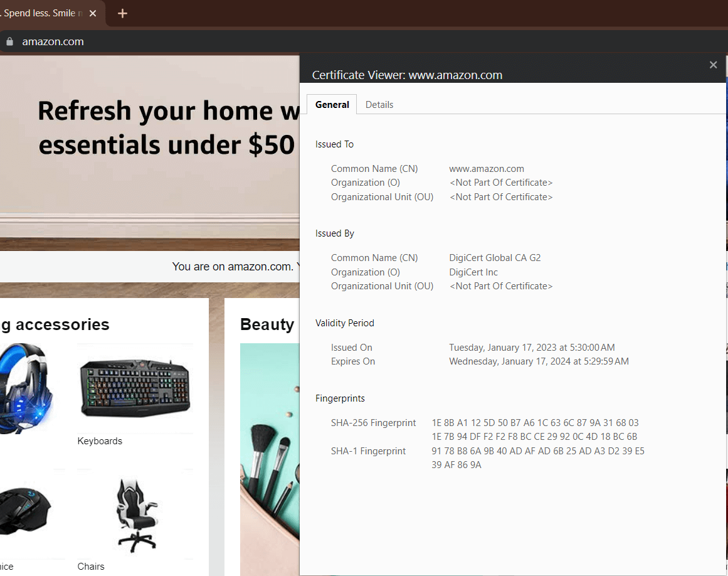Click the Expires On label
This screenshot has height=576, width=728.
[x=353, y=361]
